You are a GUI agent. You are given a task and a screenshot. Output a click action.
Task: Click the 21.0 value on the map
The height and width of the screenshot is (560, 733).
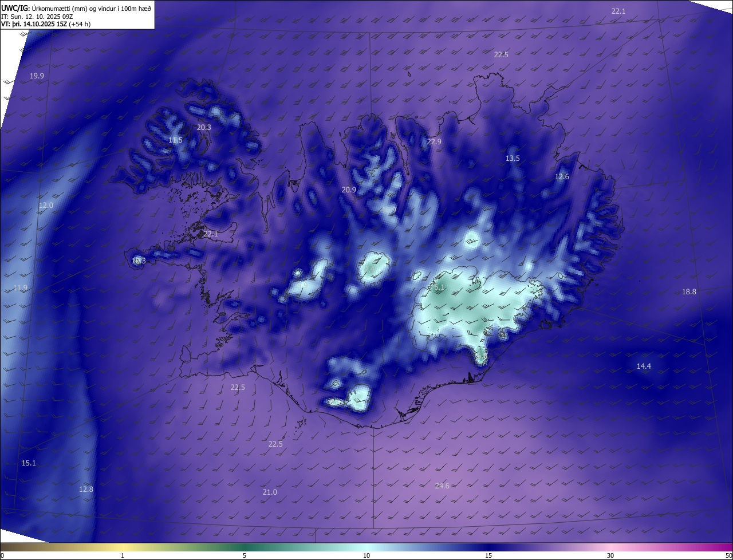[x=270, y=492]
